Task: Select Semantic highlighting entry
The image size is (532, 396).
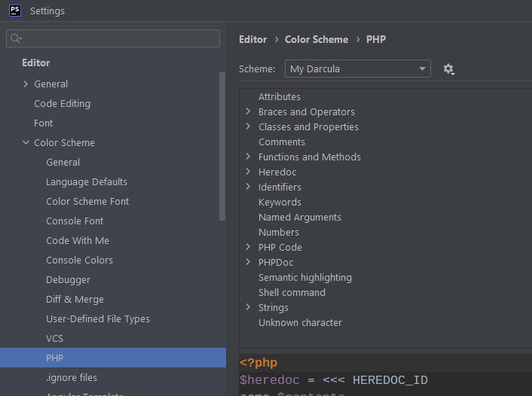Action: 305,277
